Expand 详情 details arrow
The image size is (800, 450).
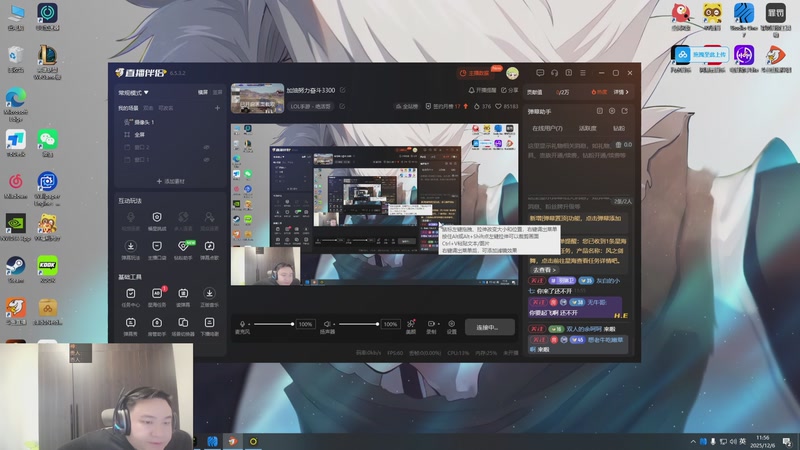621,92
